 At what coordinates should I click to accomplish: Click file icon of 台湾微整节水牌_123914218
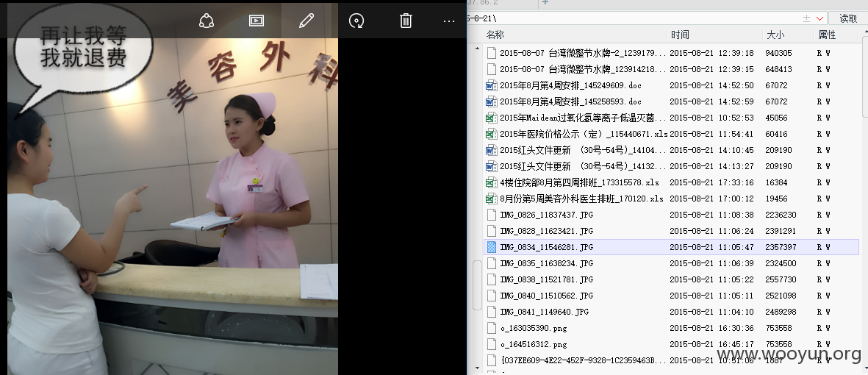[491, 69]
